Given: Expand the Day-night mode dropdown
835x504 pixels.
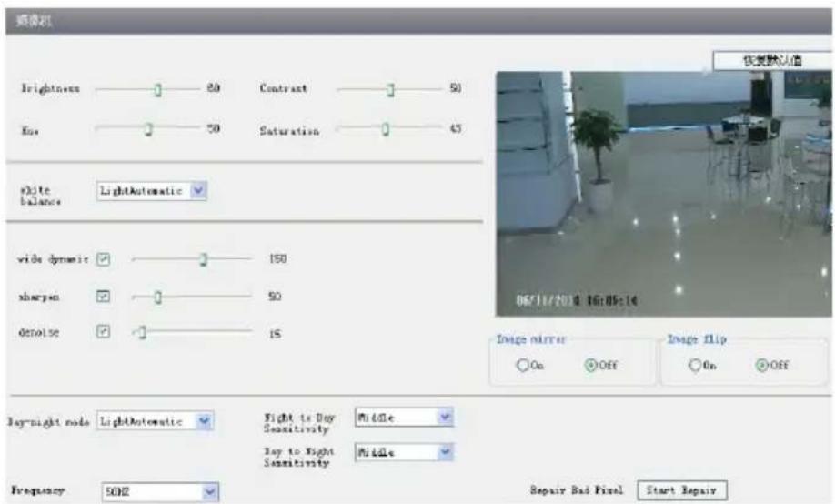Looking at the screenshot, I should pos(155,421).
